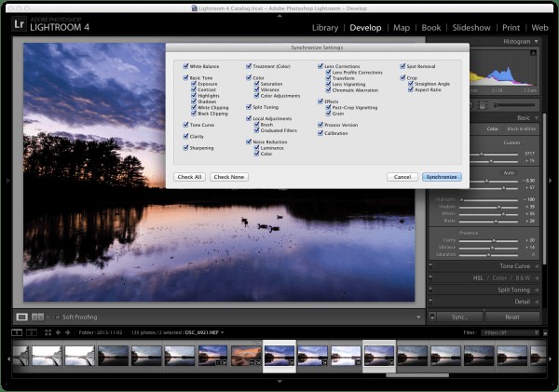This screenshot has height=392, width=559.
Task: Open grid view icon in filmstrip bar
Action: 48,332
